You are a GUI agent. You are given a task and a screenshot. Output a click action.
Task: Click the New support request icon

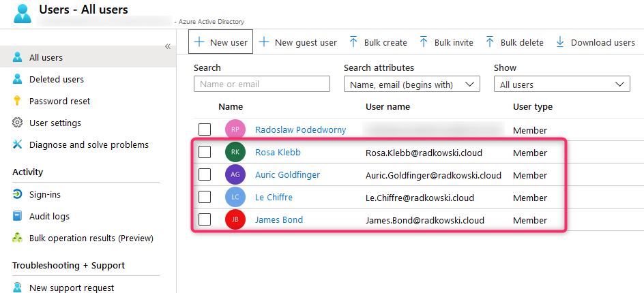point(18,288)
